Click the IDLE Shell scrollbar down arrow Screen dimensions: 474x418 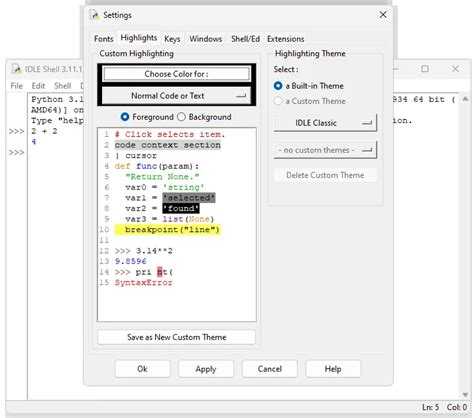click(x=465, y=395)
